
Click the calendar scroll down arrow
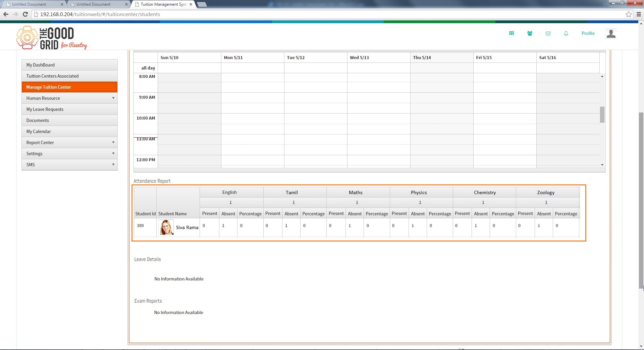pos(602,165)
